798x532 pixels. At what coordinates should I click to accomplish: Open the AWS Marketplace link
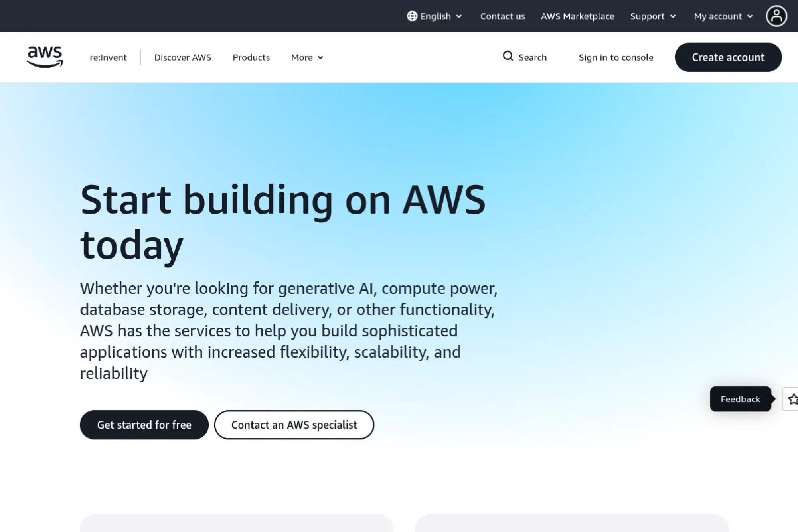(577, 16)
